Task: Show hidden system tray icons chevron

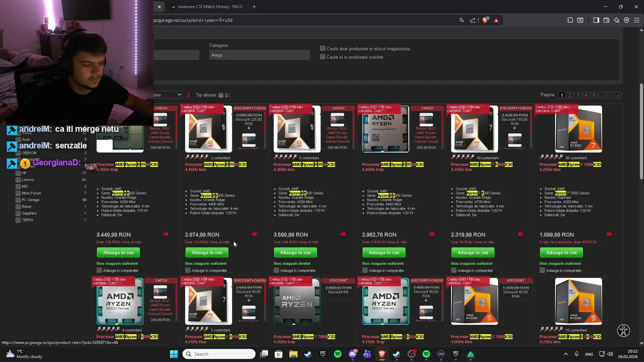Action: [x=566, y=354]
